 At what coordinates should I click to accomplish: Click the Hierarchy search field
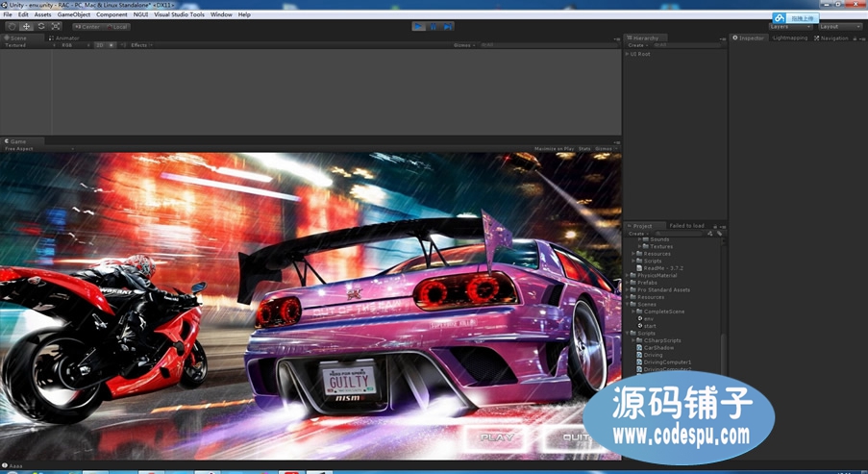686,45
